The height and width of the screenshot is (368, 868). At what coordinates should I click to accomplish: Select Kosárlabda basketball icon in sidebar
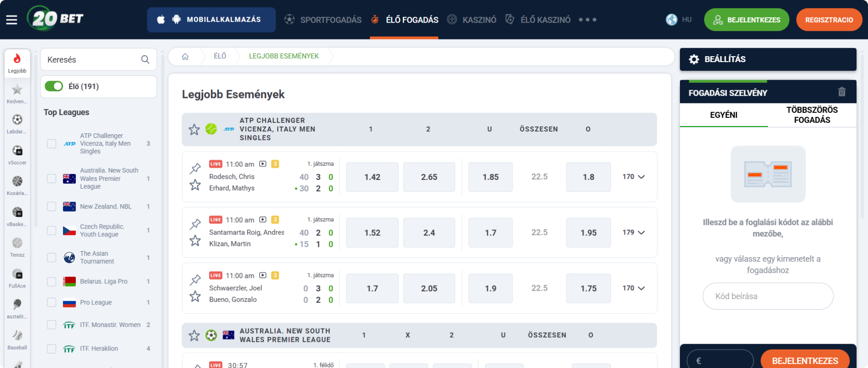click(17, 181)
